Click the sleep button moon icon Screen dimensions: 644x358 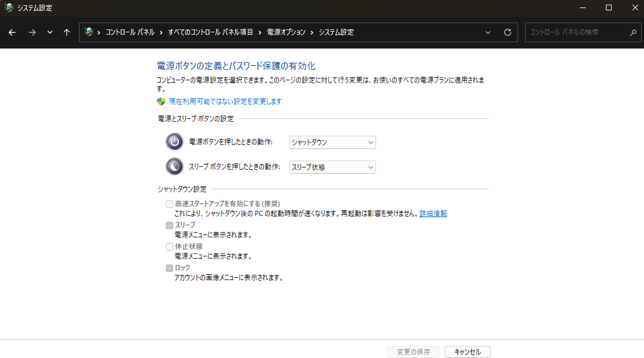174,167
